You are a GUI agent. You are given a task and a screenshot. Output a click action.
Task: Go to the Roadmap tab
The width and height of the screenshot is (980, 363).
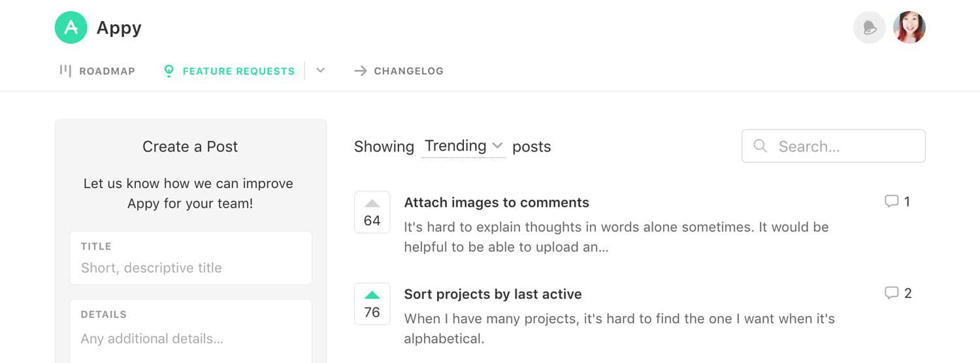(106, 71)
